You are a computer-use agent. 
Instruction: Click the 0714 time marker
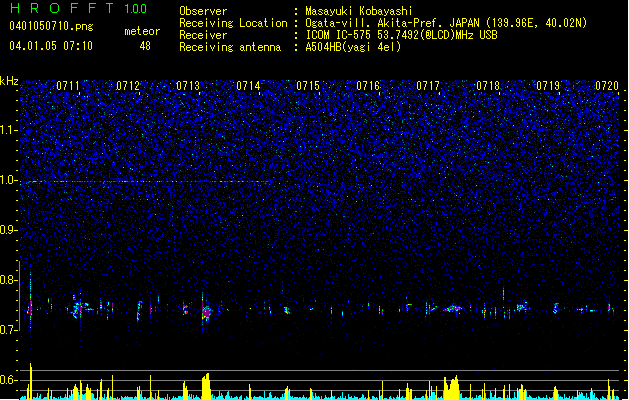(x=248, y=85)
